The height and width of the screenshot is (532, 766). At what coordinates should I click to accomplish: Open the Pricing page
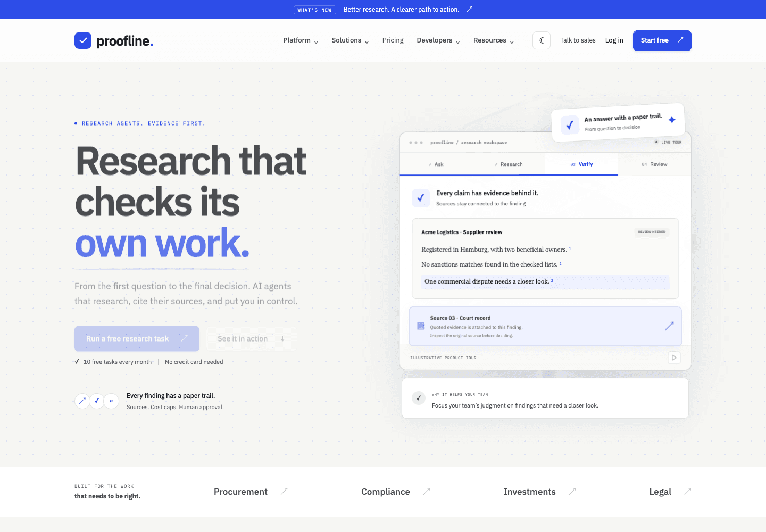pos(393,40)
